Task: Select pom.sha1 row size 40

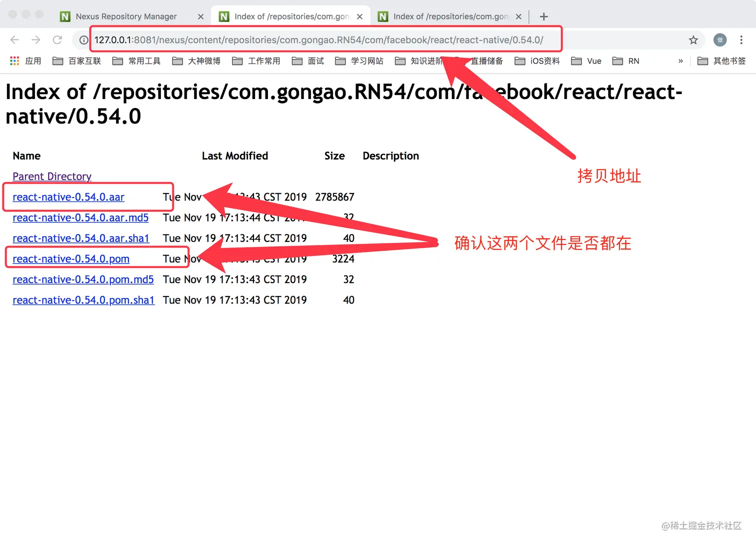Action: coord(348,299)
